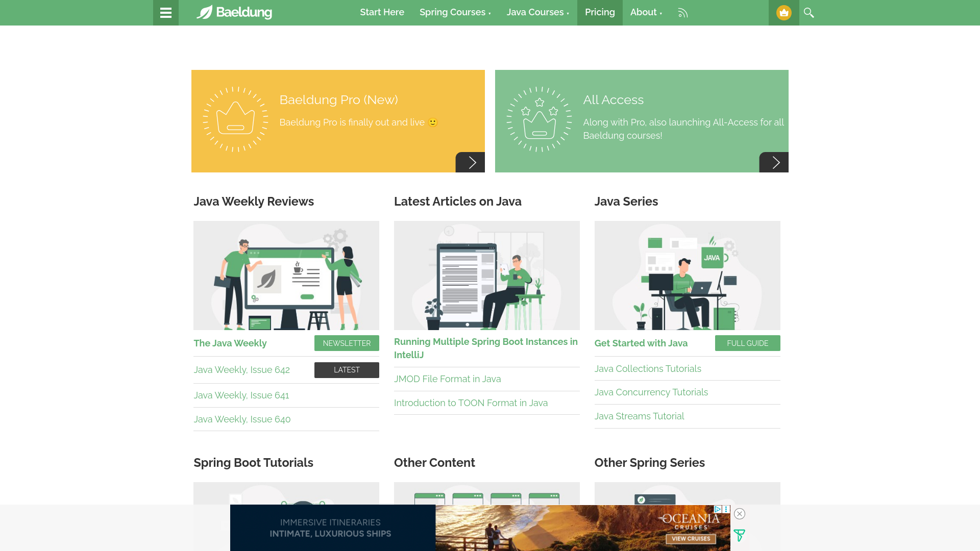Screen dimensions: 980x551
Task: Click the gold crown Pro icon
Action: (x=784, y=13)
